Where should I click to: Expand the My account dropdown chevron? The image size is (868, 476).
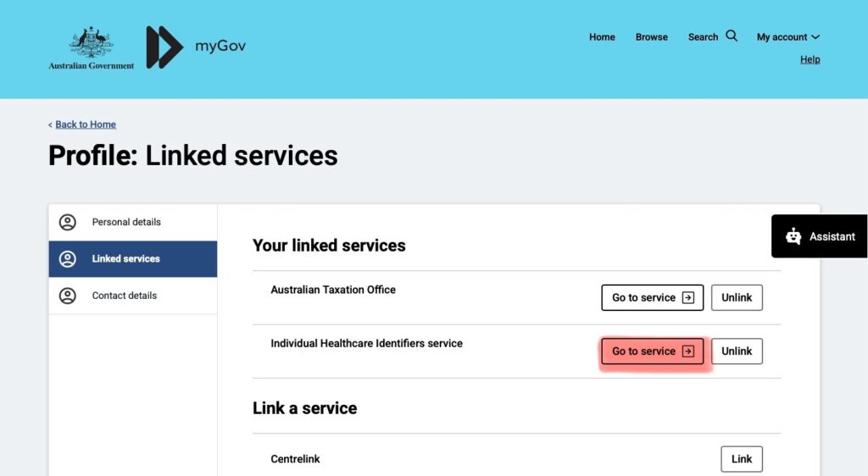click(x=815, y=37)
